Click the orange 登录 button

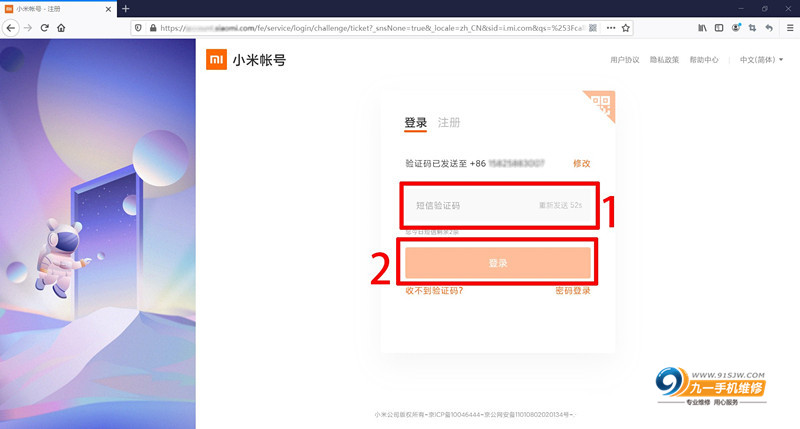498,263
